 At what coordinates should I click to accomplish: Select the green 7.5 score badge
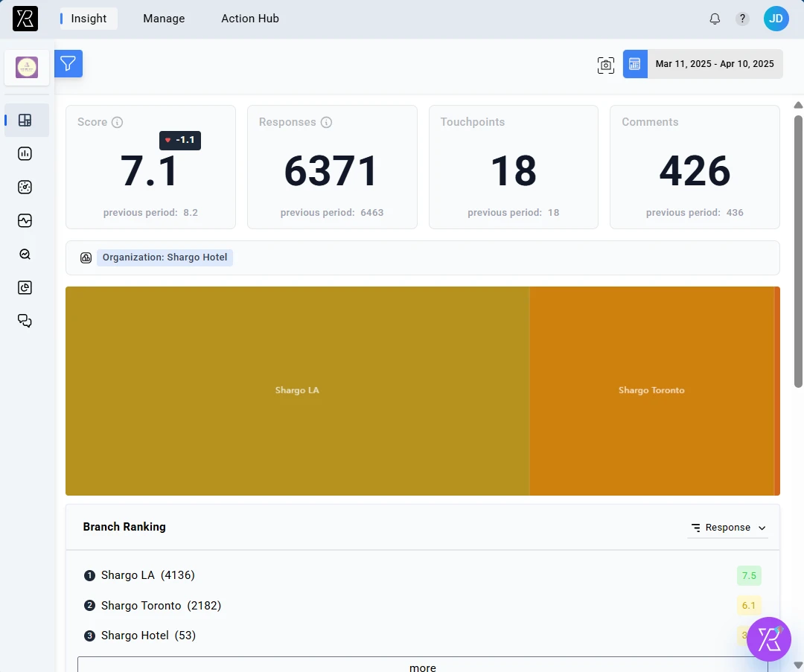(x=749, y=575)
